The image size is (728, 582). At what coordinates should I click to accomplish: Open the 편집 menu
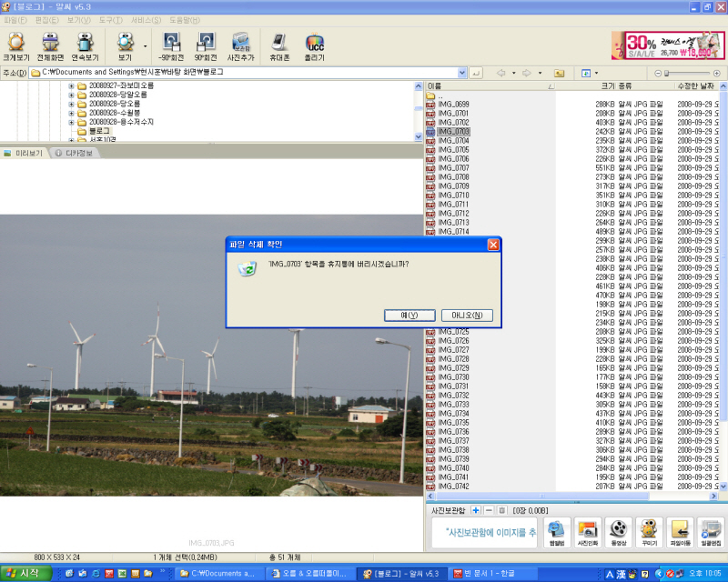click(47, 20)
